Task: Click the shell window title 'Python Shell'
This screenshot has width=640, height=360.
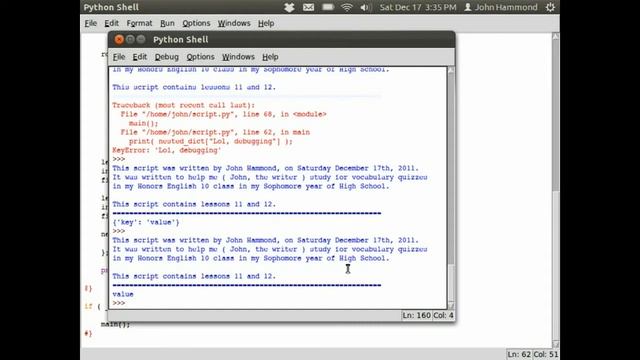Action: pyautogui.click(x=181, y=40)
